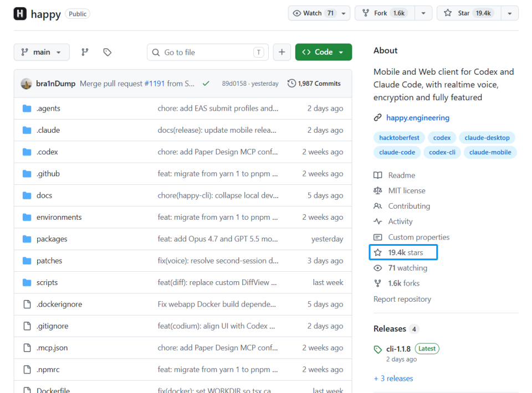Viewport: 532px width, 393px height.
Task: Click the docs folder icon
Action: click(27, 195)
